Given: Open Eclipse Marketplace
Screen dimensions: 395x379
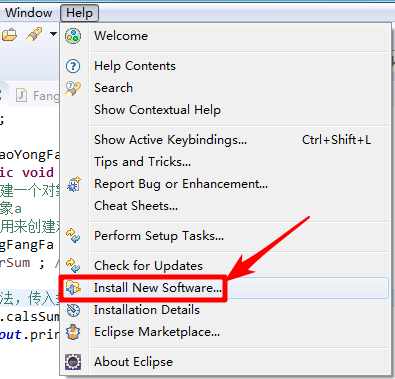Looking at the screenshot, I should 225,332.
